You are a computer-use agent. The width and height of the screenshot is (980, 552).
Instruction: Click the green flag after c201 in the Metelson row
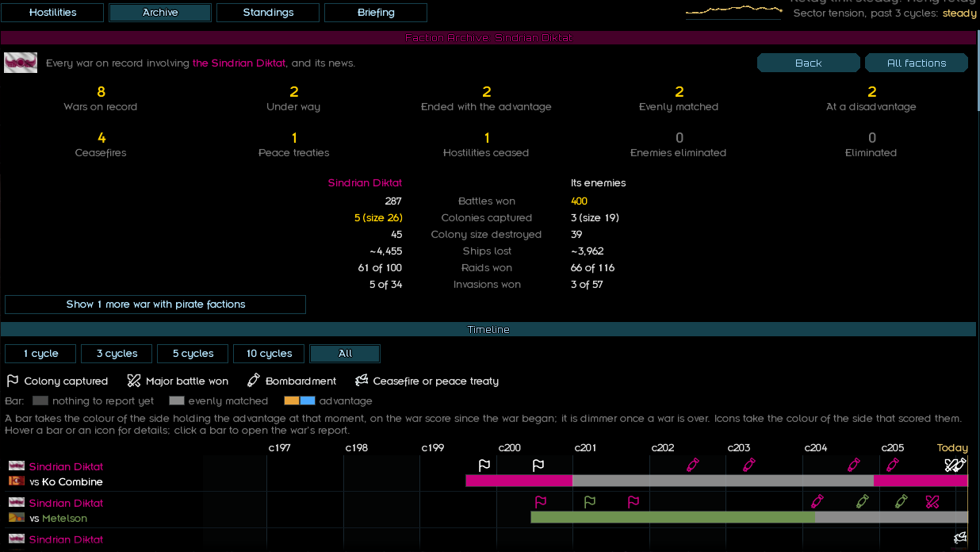coord(589,501)
